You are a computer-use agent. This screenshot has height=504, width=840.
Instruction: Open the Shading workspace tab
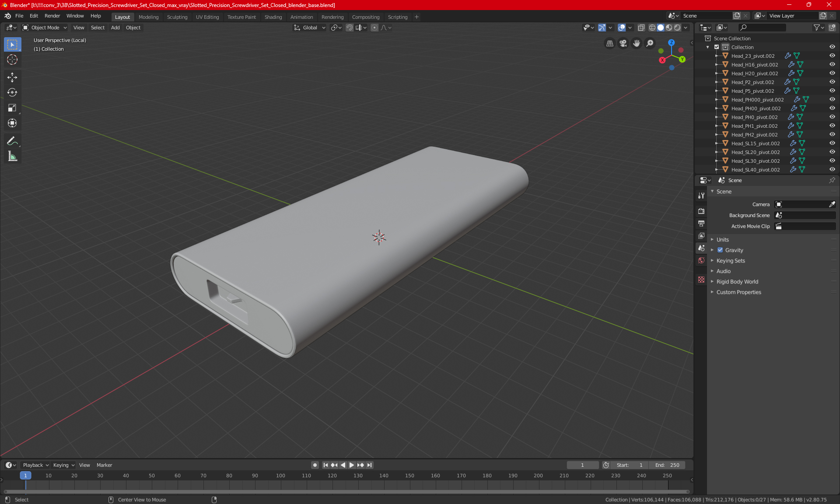pos(273,16)
